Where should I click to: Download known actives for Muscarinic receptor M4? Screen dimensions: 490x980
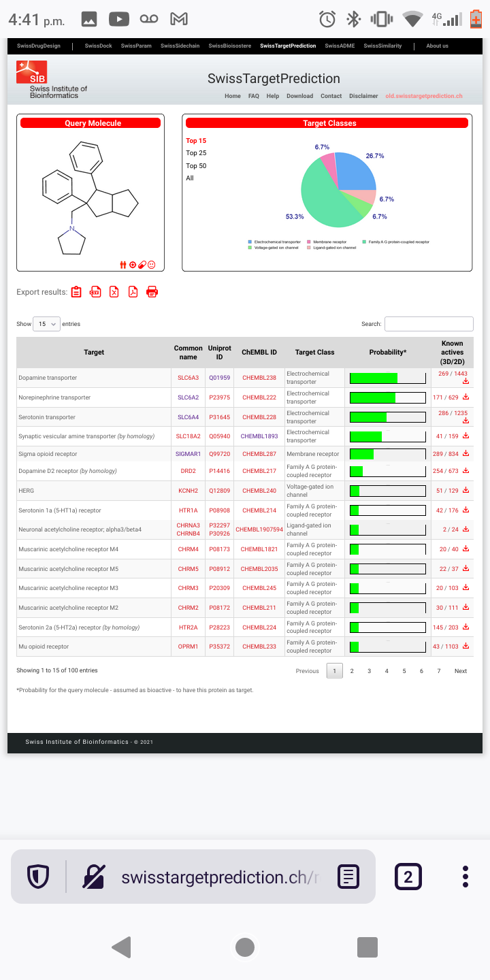pyautogui.click(x=466, y=549)
